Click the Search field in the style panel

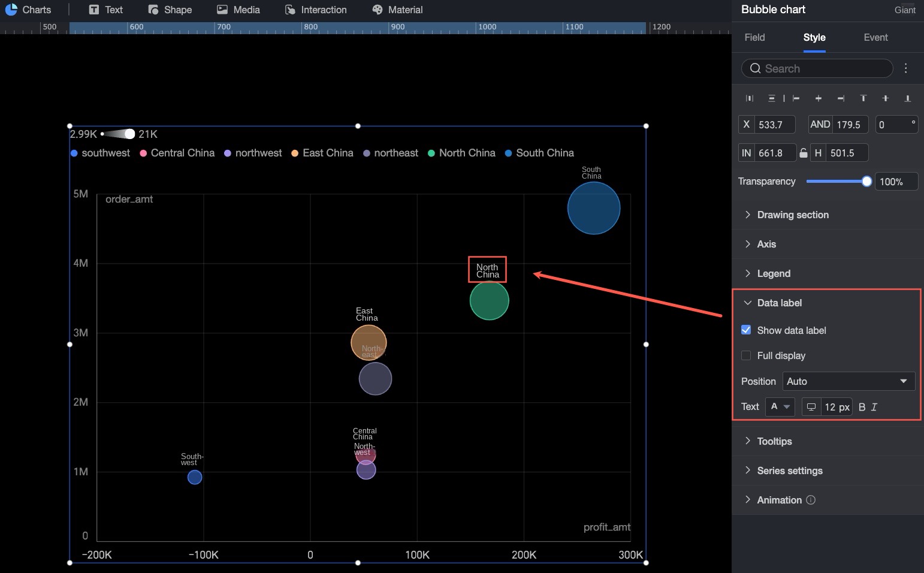[x=817, y=68]
